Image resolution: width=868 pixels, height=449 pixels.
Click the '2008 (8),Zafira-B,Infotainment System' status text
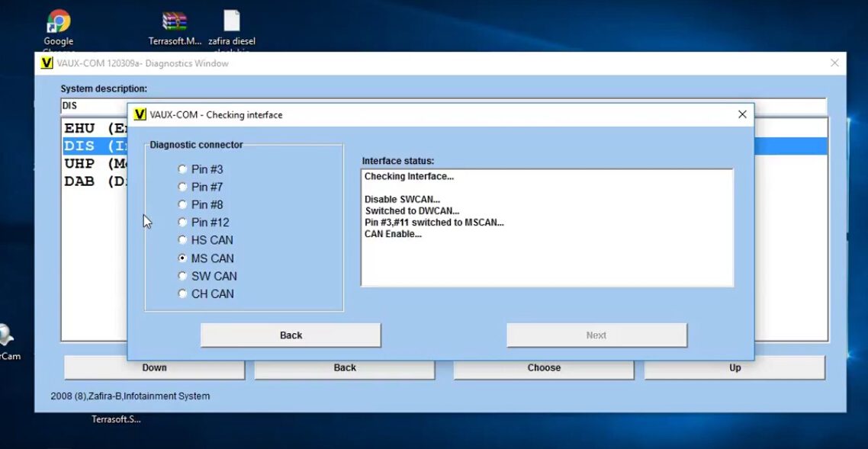click(130, 396)
